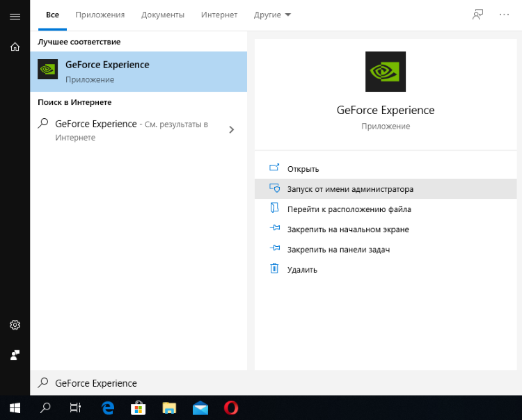The image size is (522, 420).
Task: Click the user account icon in the sidebar
Action: [15, 355]
